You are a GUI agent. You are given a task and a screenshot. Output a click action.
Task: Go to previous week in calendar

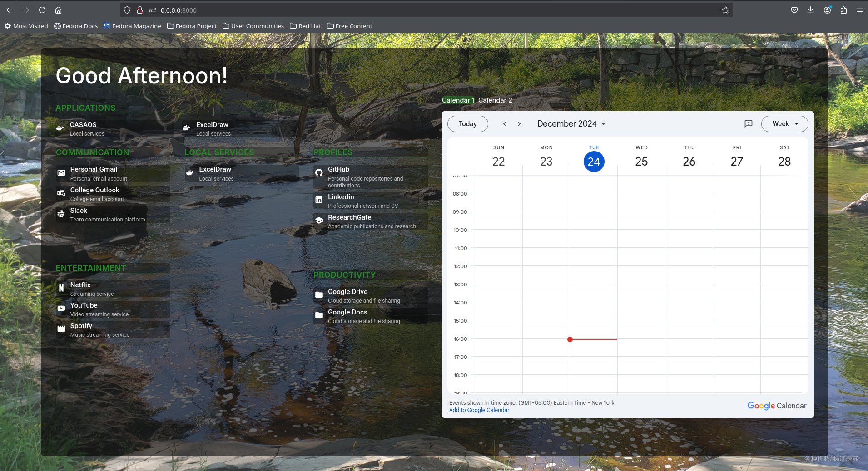[504, 124]
